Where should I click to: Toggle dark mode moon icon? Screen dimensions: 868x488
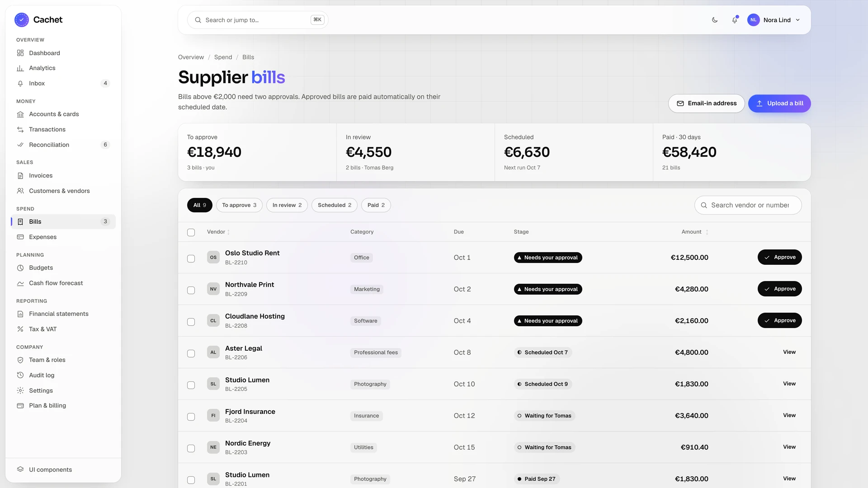(715, 20)
